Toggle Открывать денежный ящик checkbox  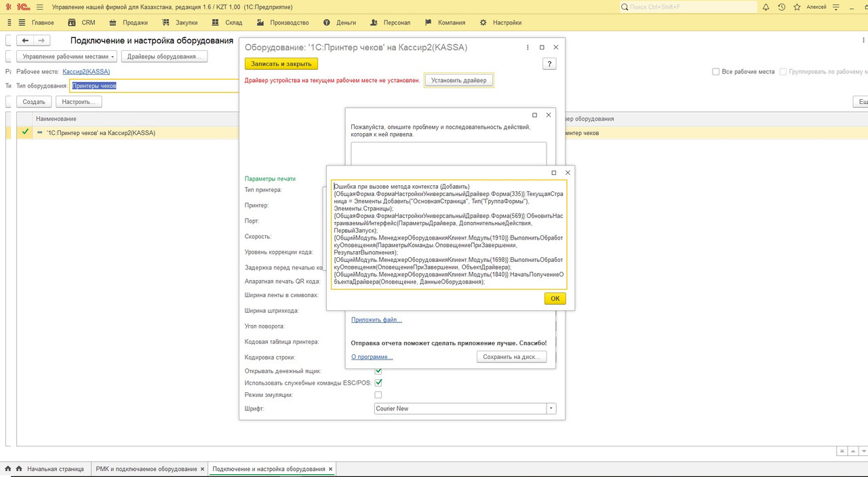coord(378,371)
